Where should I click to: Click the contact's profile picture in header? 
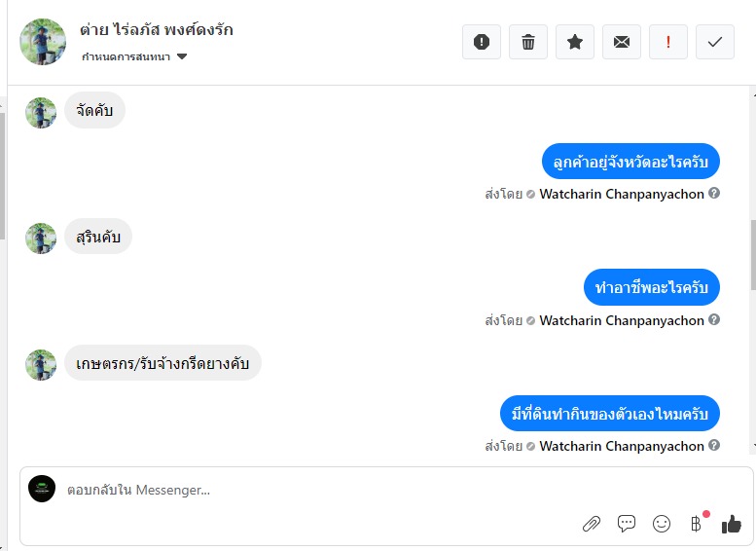click(43, 42)
